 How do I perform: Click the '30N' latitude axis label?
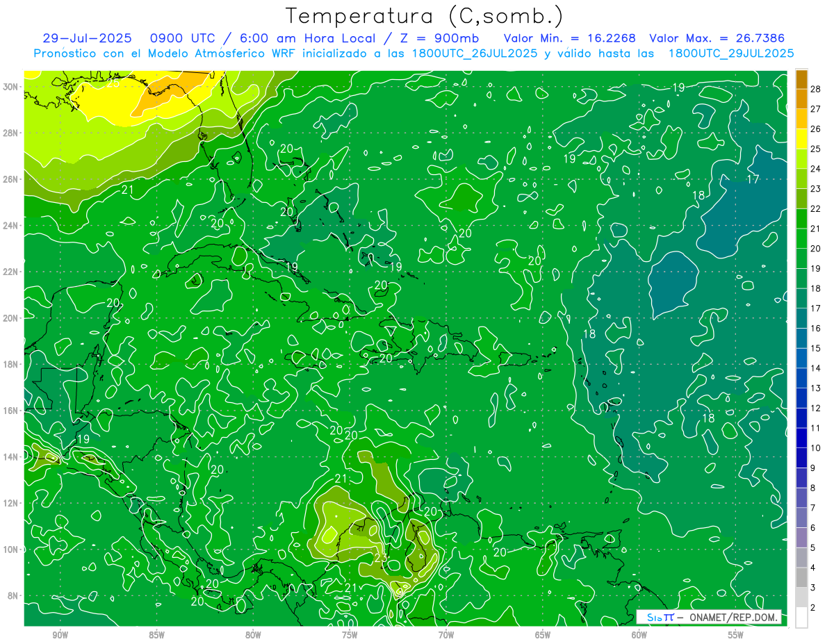[10, 87]
